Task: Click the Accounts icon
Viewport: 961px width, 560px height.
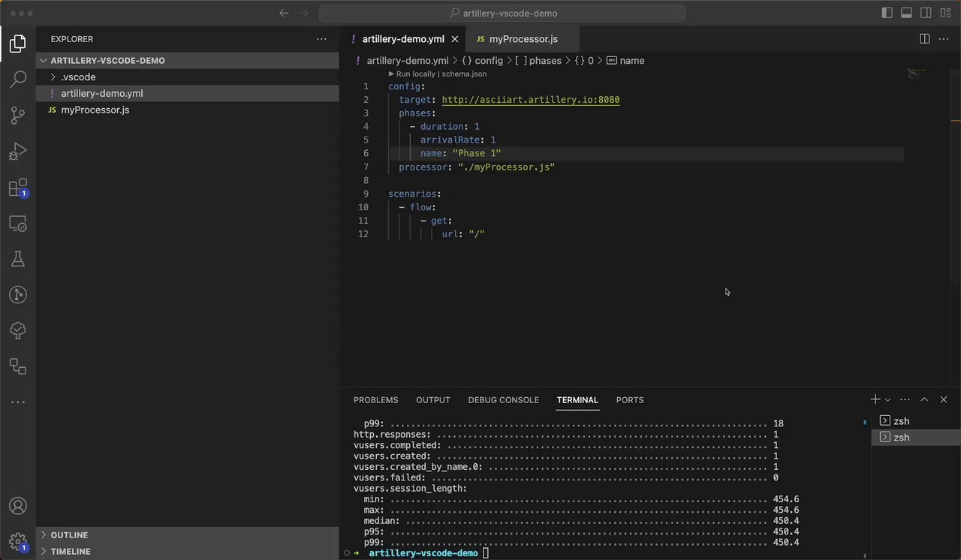Action: pyautogui.click(x=18, y=506)
